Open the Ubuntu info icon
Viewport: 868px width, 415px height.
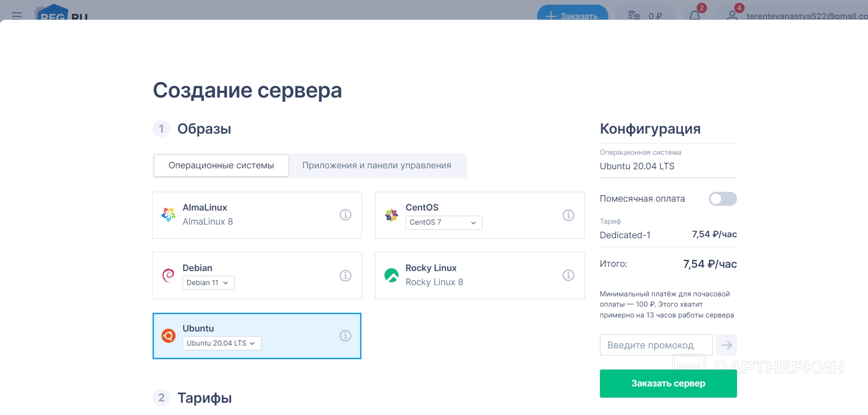pyautogui.click(x=346, y=336)
